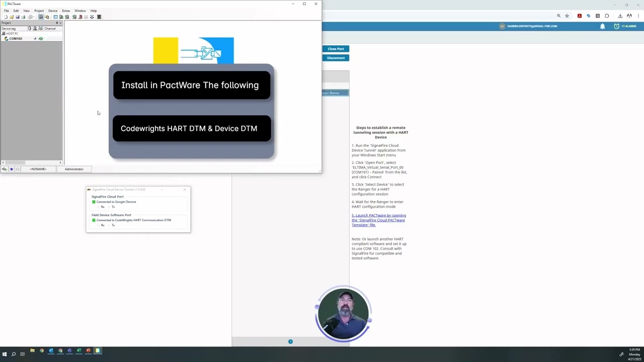Toggle the highlighted Project view toolbar icon
The height and width of the screenshot is (362, 644).
tap(41, 17)
